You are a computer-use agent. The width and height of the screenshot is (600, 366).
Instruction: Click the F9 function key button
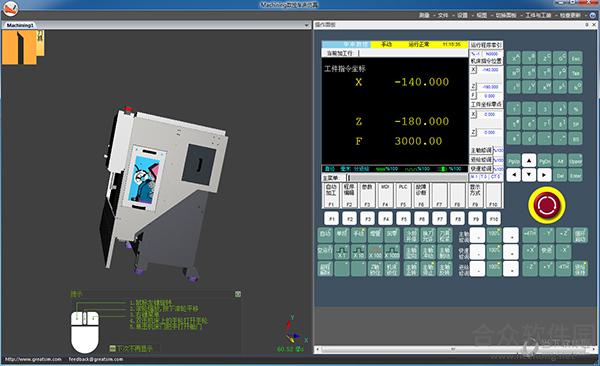pos(476,219)
